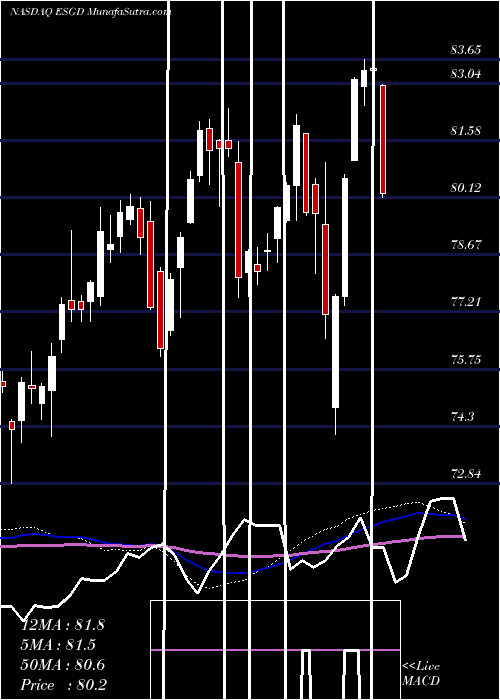Click the Price : 80.2 readout
Screen dimensions: 500x700
[64, 685]
